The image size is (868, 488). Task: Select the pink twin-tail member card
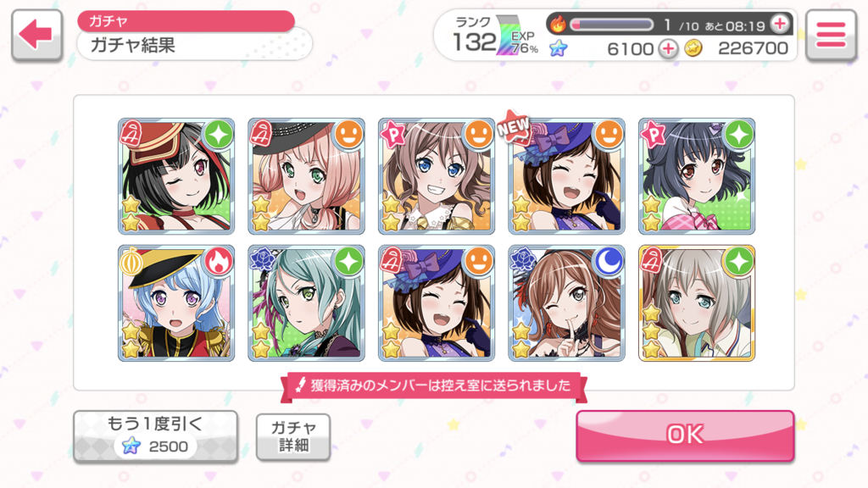(306, 176)
